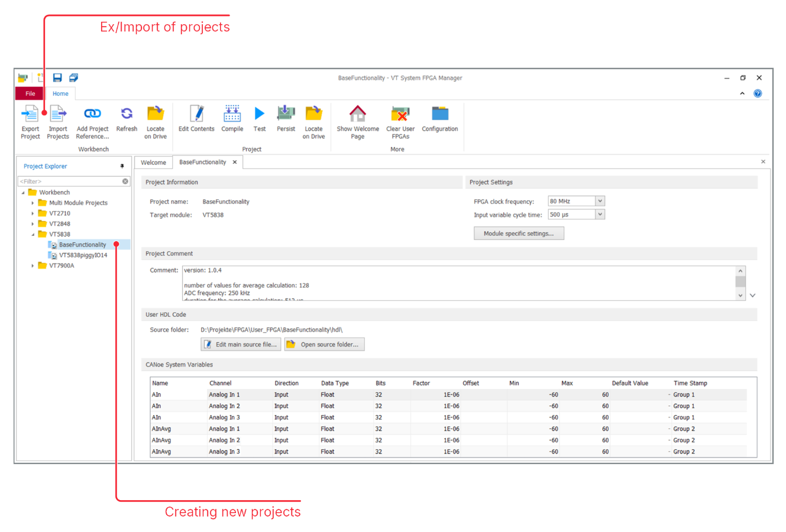786x532 pixels.
Task: Click the Default Value column header
Action: tap(630, 383)
